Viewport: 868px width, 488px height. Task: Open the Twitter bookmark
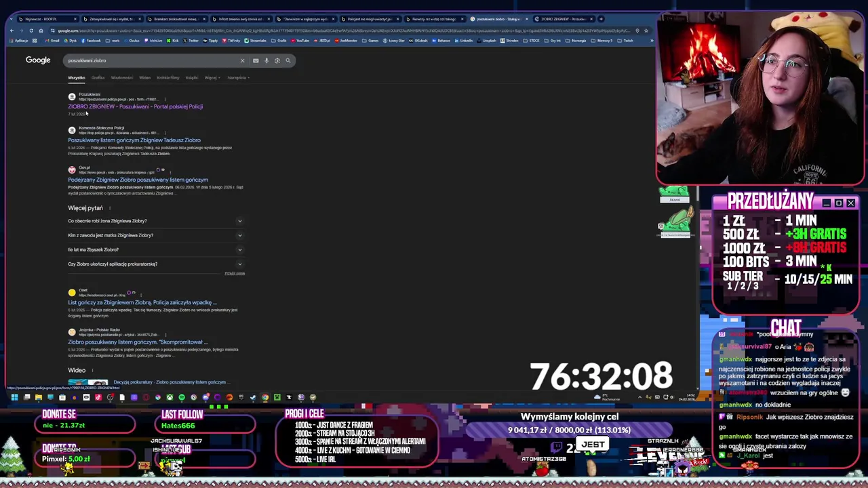click(x=191, y=40)
